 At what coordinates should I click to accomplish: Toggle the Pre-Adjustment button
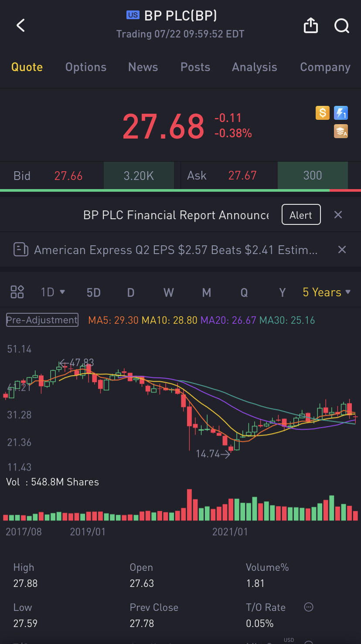tap(42, 320)
